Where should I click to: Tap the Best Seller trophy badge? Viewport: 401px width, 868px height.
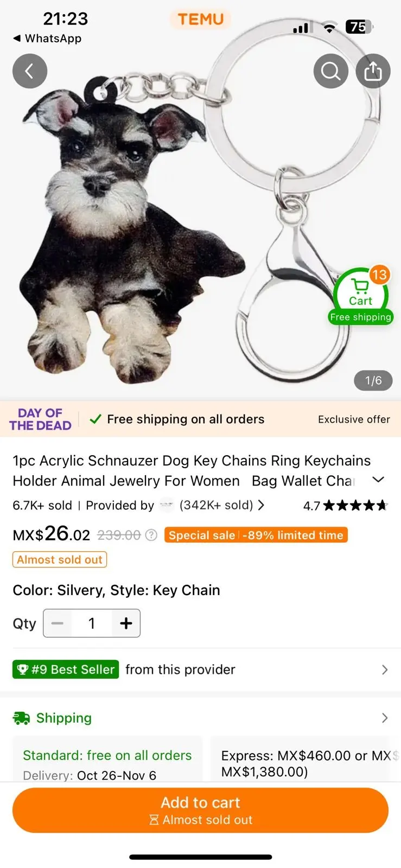66,669
